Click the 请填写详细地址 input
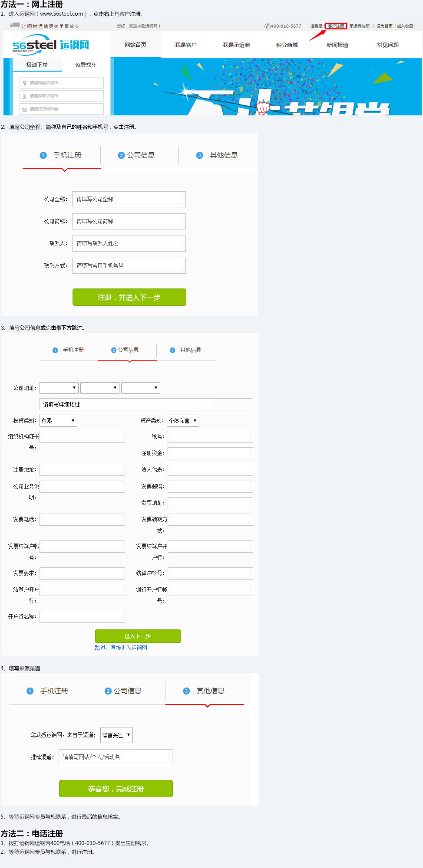This screenshot has width=423, height=868. pos(146,404)
